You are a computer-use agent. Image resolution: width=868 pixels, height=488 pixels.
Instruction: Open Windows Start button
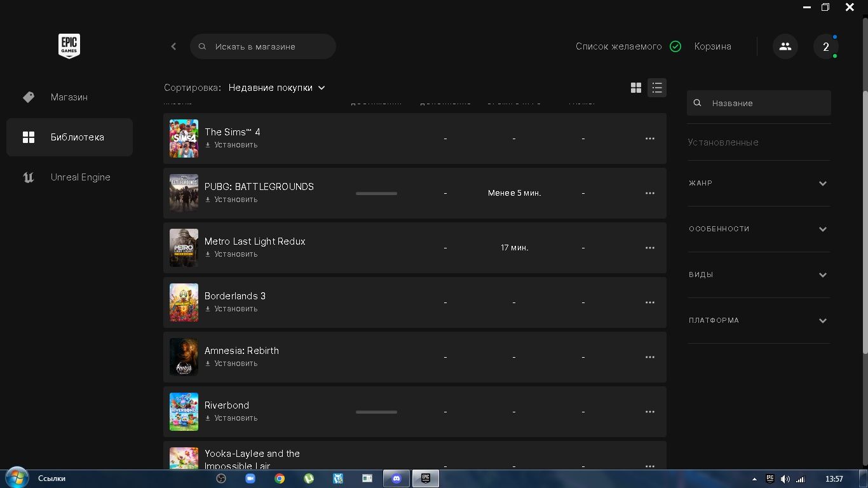17,478
